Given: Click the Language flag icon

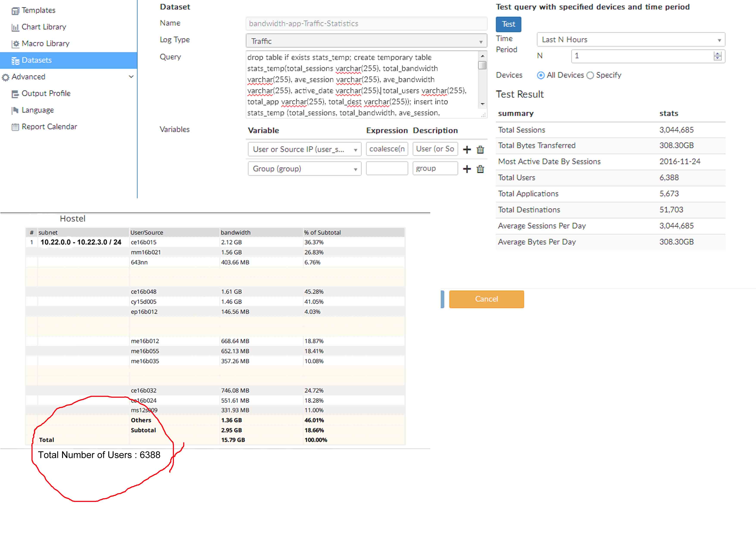Looking at the screenshot, I should click(15, 110).
